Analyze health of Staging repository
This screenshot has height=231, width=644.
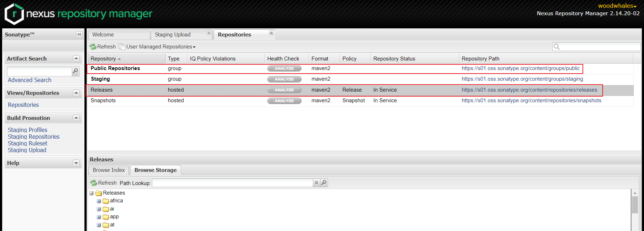(284, 79)
